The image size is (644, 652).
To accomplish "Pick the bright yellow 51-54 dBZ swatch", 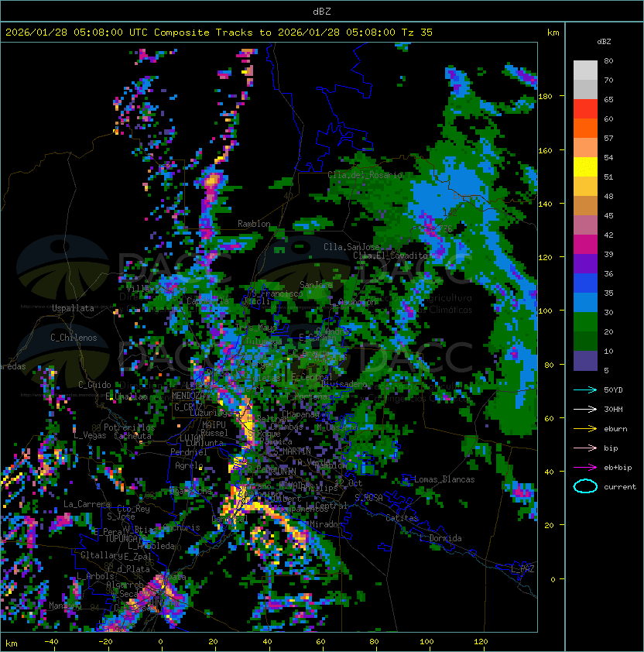I will [x=585, y=166].
